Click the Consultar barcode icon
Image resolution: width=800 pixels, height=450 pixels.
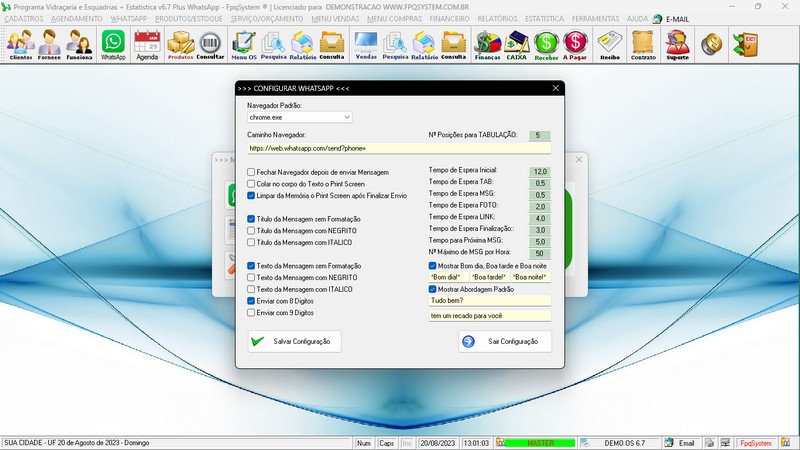pos(210,45)
